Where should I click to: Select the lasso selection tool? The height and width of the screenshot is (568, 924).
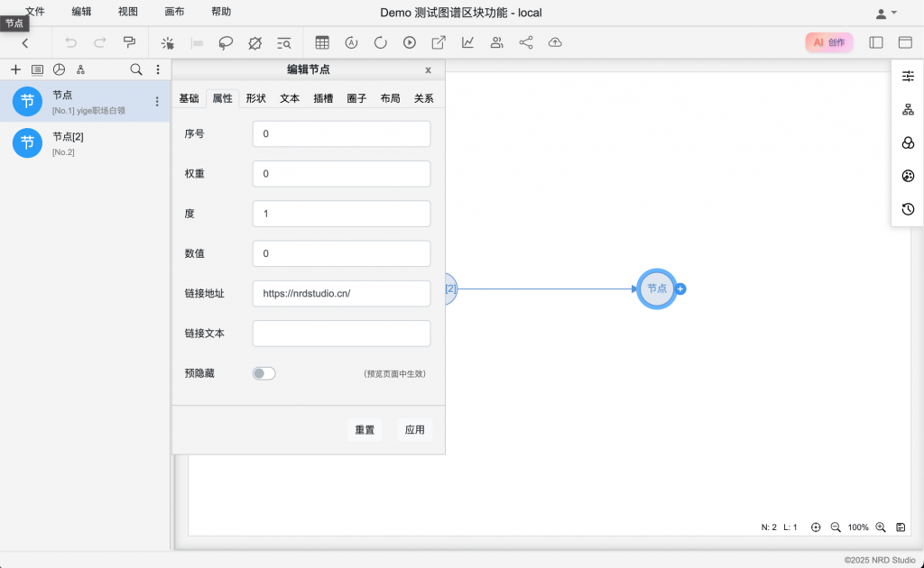pos(226,42)
